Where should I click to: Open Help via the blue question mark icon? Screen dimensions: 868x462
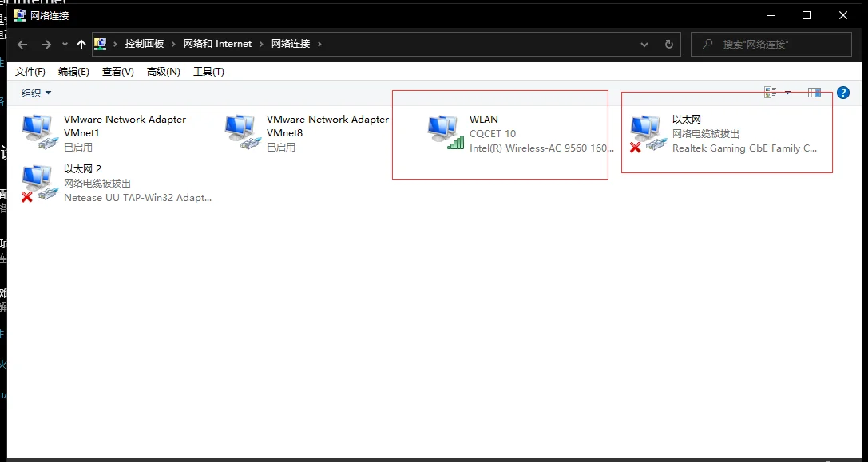[843, 92]
